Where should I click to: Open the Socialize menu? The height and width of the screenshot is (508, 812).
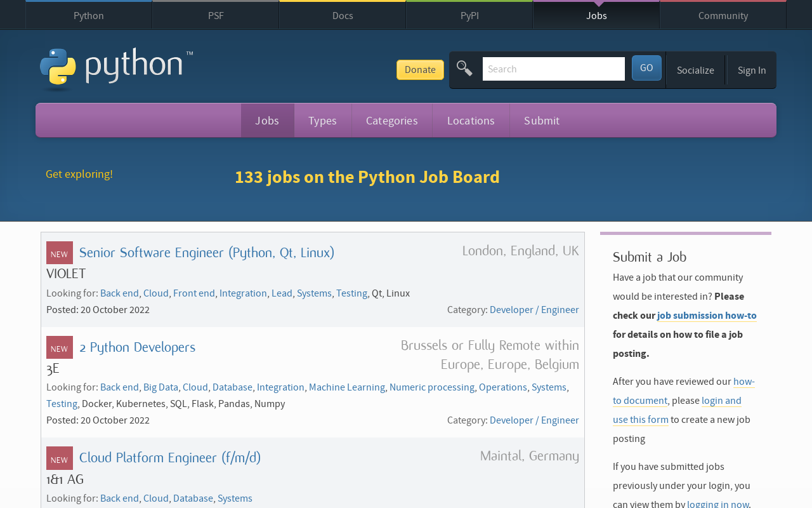695,70
